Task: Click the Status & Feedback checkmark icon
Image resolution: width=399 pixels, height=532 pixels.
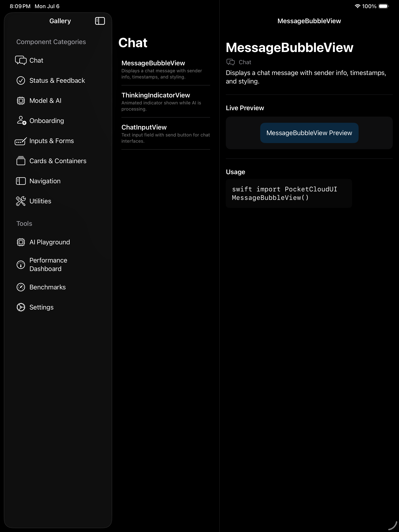Action: coord(21,80)
